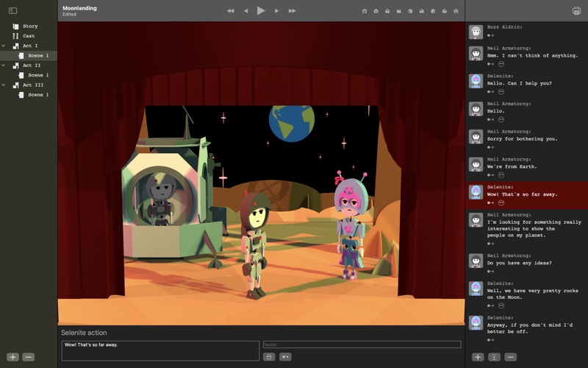The width and height of the screenshot is (588, 368).
Task: Click the movement icon under 'better be off.'
Action: [490, 340]
